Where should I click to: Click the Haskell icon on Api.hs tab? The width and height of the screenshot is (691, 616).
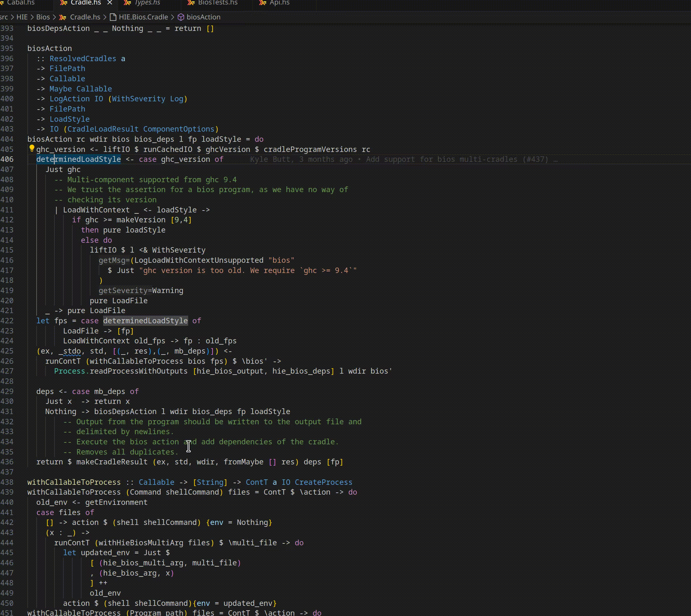pyautogui.click(x=262, y=3)
